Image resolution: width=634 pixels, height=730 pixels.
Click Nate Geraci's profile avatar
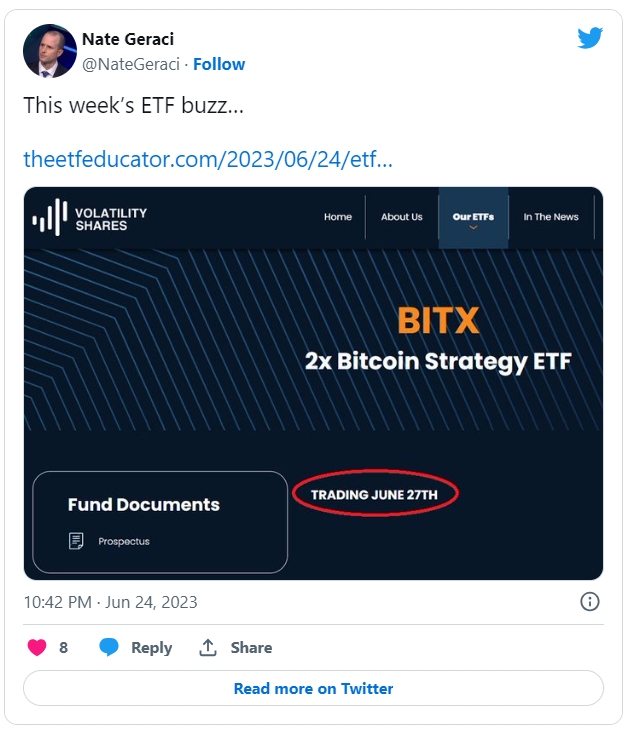tap(49, 51)
